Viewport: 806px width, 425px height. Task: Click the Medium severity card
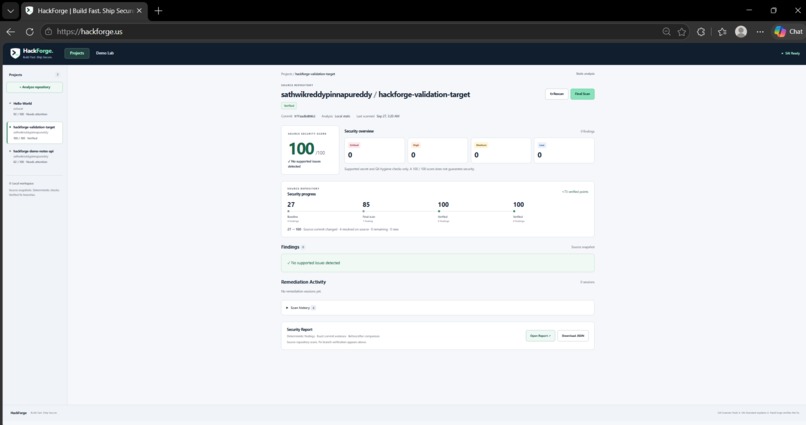click(x=501, y=151)
